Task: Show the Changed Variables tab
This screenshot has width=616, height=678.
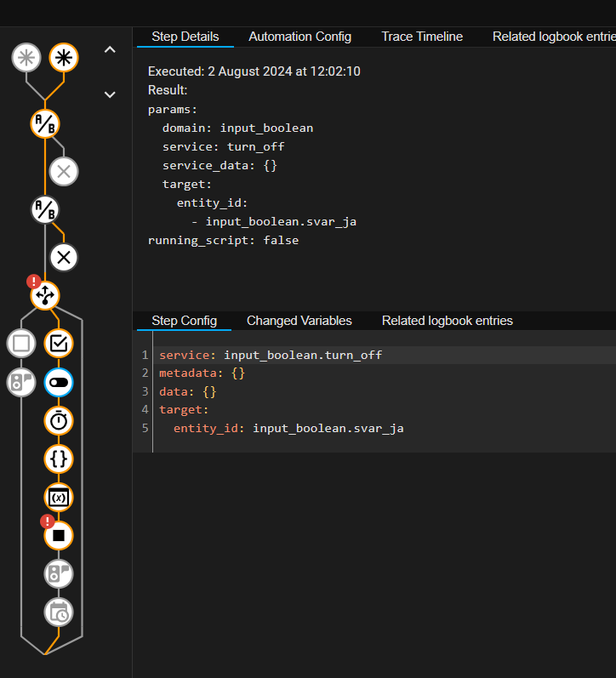Action: (299, 321)
